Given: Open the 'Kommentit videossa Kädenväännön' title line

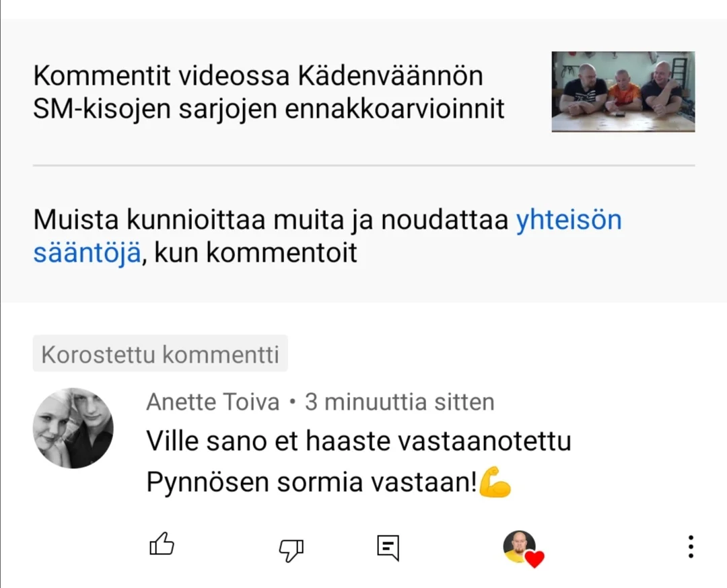Looking at the screenshot, I should coord(258,75).
